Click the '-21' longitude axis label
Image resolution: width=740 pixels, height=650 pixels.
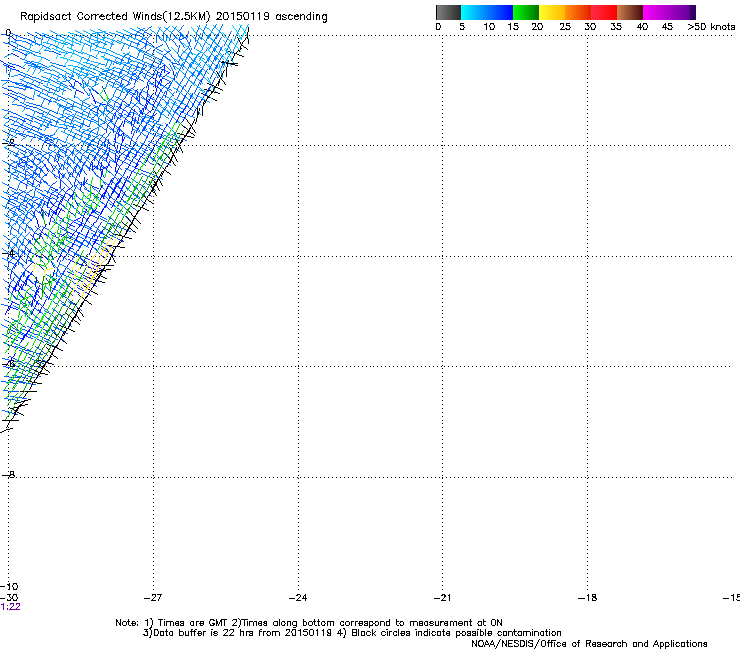tap(443, 598)
